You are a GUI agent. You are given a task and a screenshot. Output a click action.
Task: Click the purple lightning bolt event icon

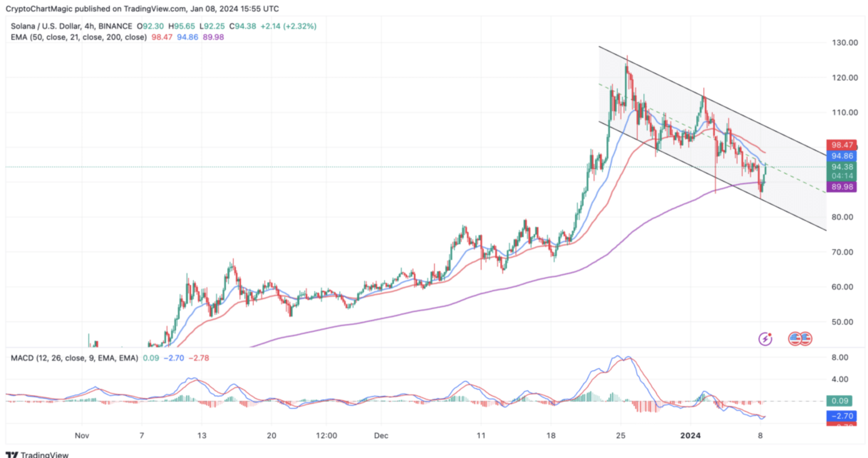tap(765, 339)
